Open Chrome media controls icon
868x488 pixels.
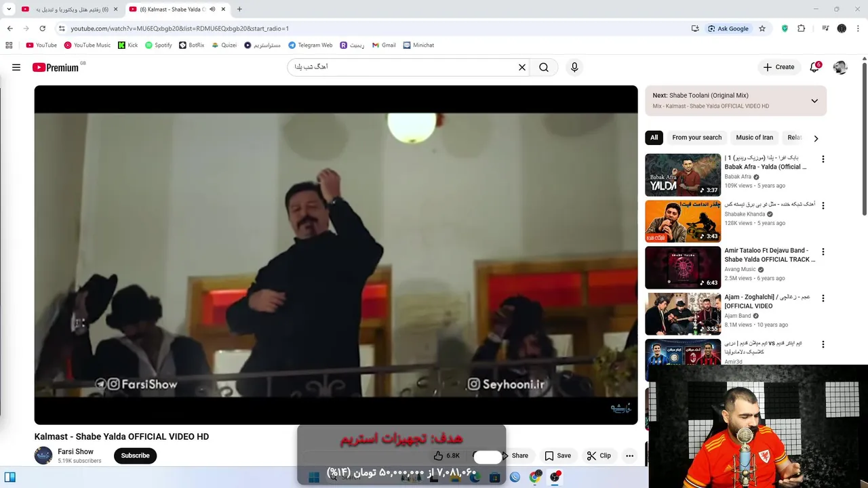tap(825, 28)
